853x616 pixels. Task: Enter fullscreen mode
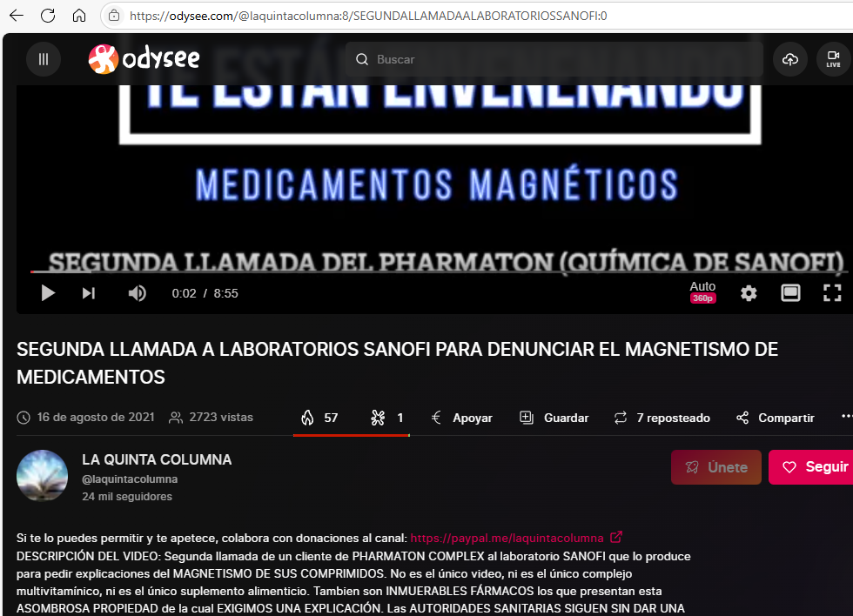(x=832, y=293)
